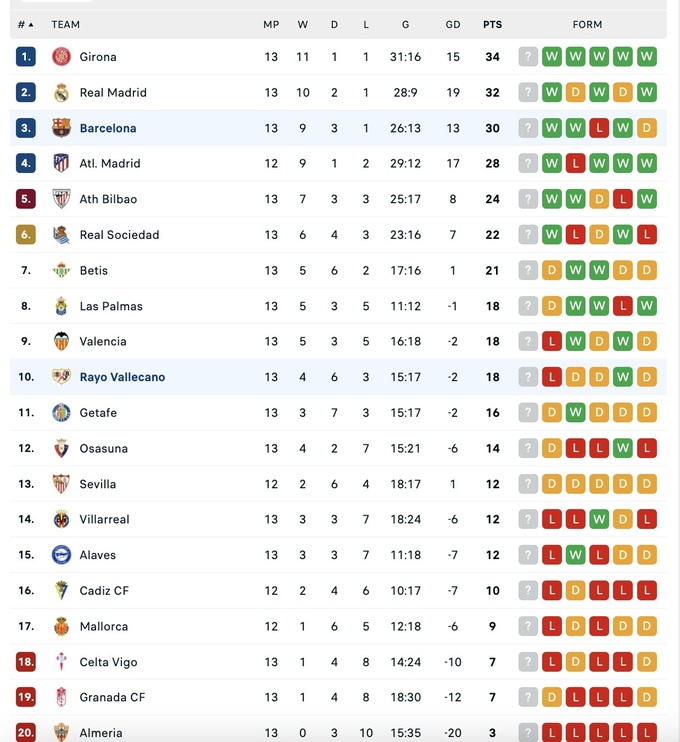Click the MP column header
This screenshot has height=742, width=680.
[x=271, y=24]
